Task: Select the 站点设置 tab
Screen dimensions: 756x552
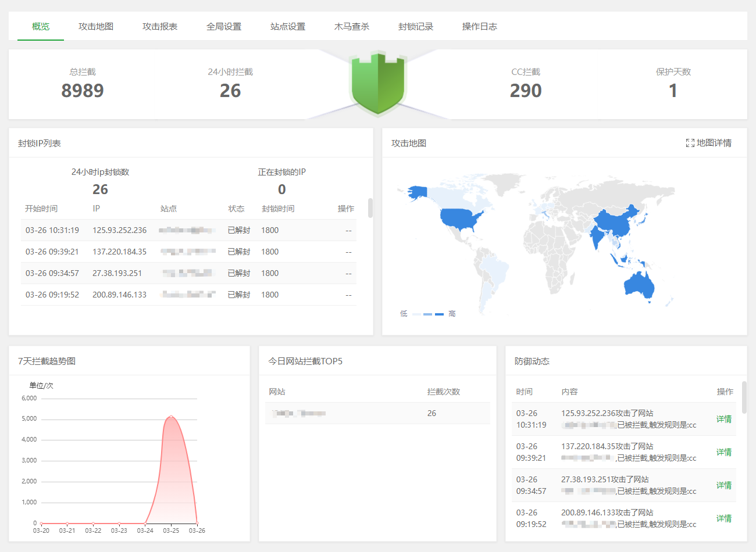Action: 288,27
